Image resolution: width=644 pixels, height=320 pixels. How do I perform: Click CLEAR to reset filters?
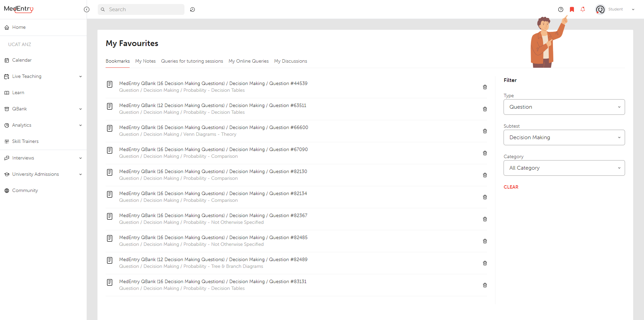(x=511, y=187)
